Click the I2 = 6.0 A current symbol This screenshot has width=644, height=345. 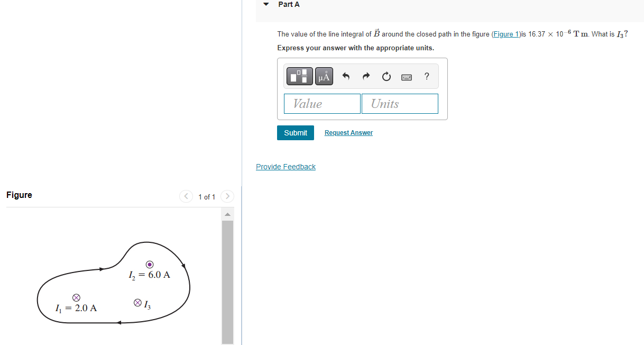click(150, 264)
